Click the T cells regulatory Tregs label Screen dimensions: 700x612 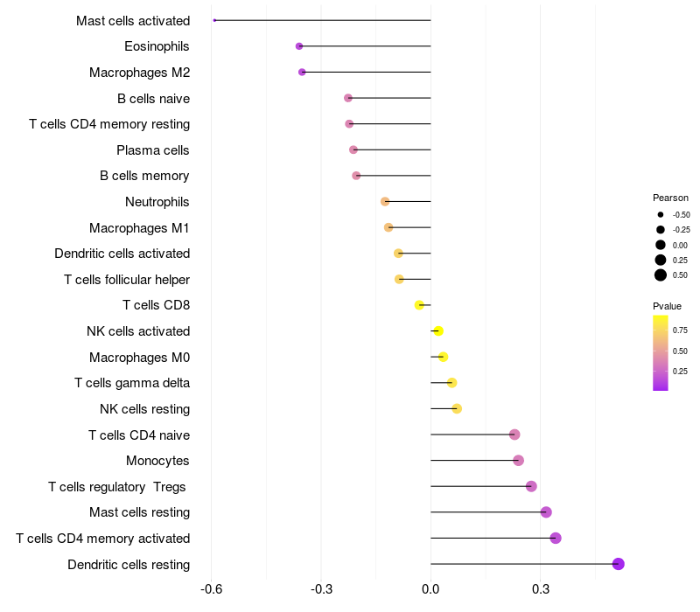point(118,486)
